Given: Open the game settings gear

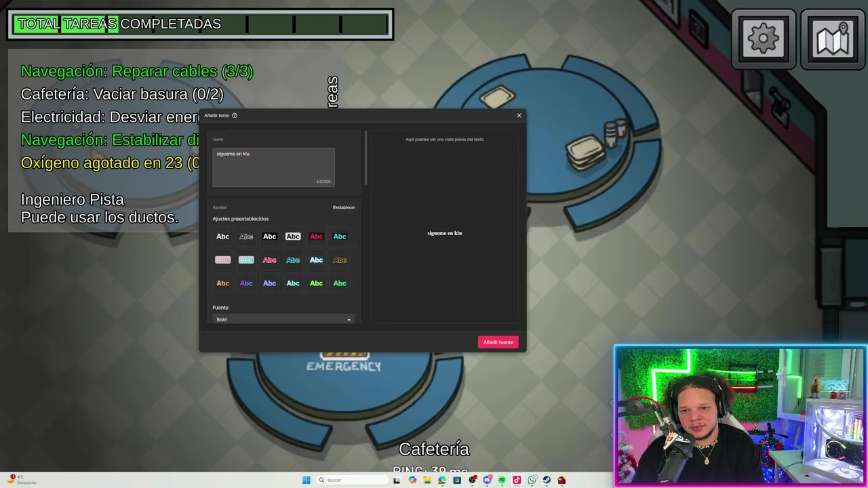Looking at the screenshot, I should [764, 39].
